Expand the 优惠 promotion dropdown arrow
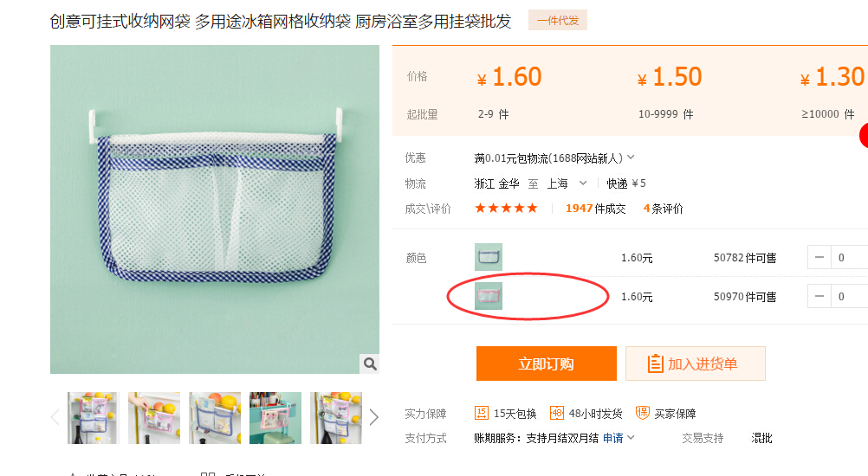Viewport: 868px width, 476px height. (x=631, y=158)
